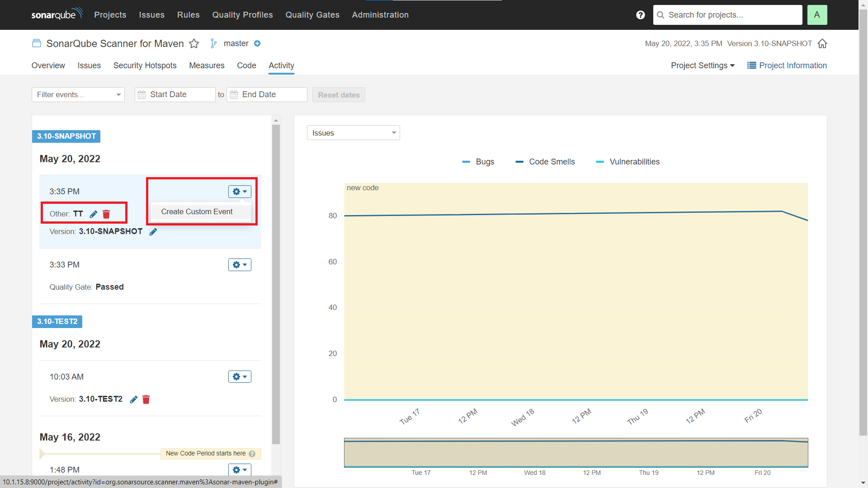Expand the Project Settings dropdown
868x488 pixels.
[x=703, y=66]
